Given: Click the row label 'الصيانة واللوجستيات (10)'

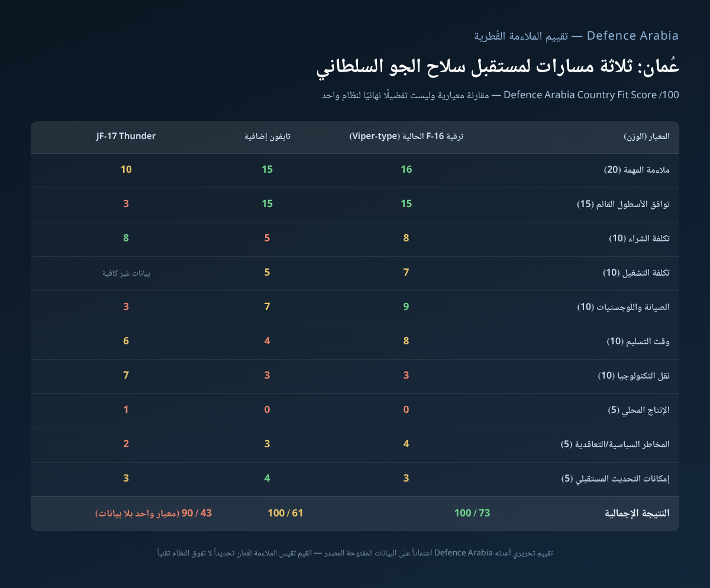Looking at the screenshot, I should (624, 307).
